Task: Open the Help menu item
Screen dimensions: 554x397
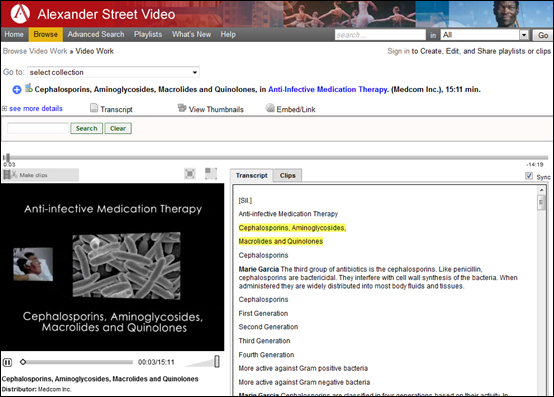Action: click(x=228, y=35)
